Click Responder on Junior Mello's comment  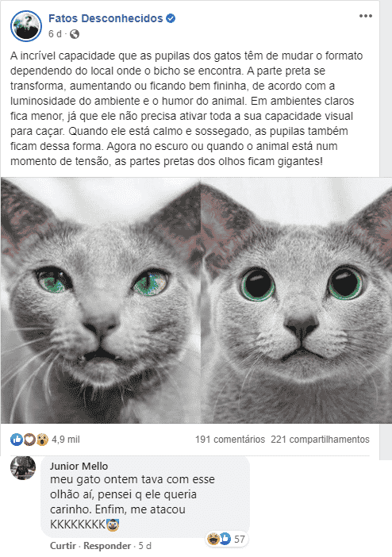point(107,546)
